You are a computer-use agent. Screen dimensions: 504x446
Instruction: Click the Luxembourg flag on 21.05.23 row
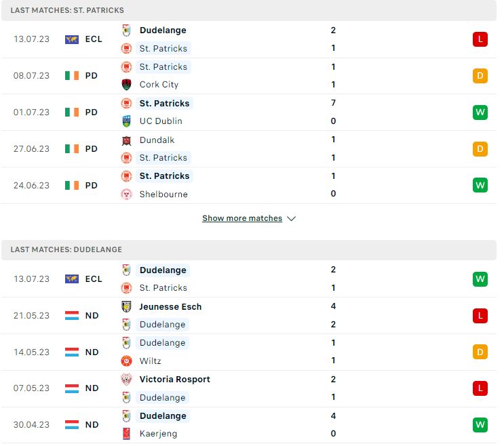(x=72, y=316)
